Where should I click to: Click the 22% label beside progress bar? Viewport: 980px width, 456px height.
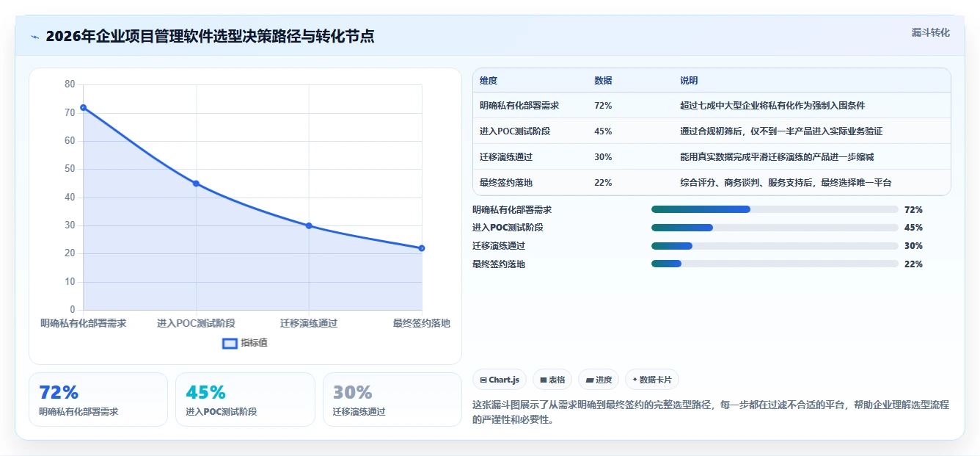[x=913, y=264]
